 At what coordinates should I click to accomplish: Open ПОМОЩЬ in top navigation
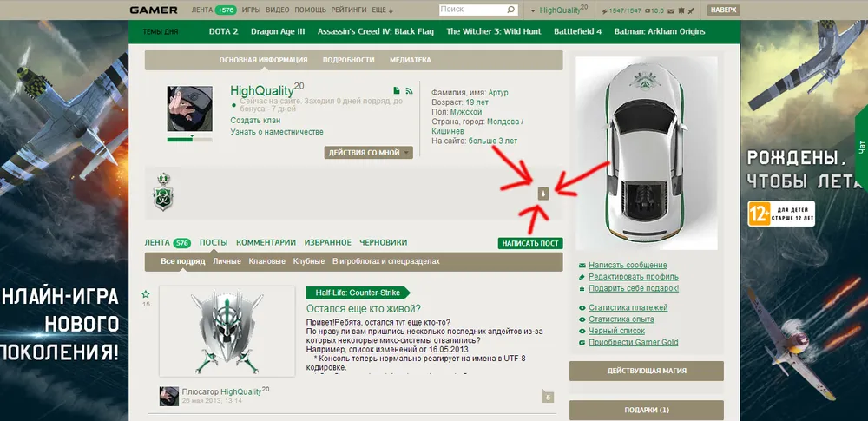click(x=311, y=10)
